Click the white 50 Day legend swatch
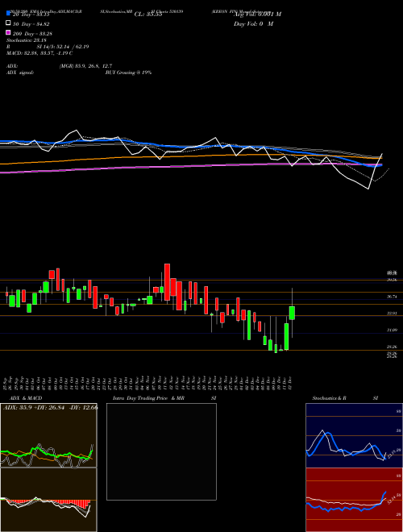 tap(9, 23)
